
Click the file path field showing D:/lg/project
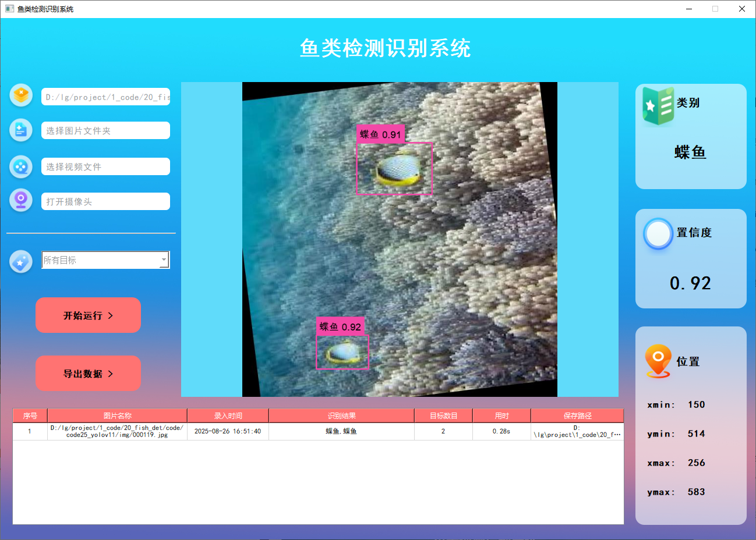click(x=105, y=96)
